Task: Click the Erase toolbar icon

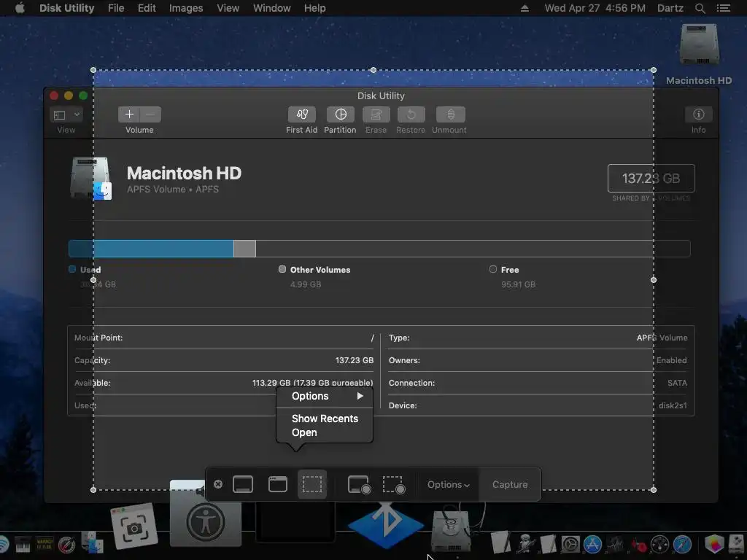Action: [376, 114]
